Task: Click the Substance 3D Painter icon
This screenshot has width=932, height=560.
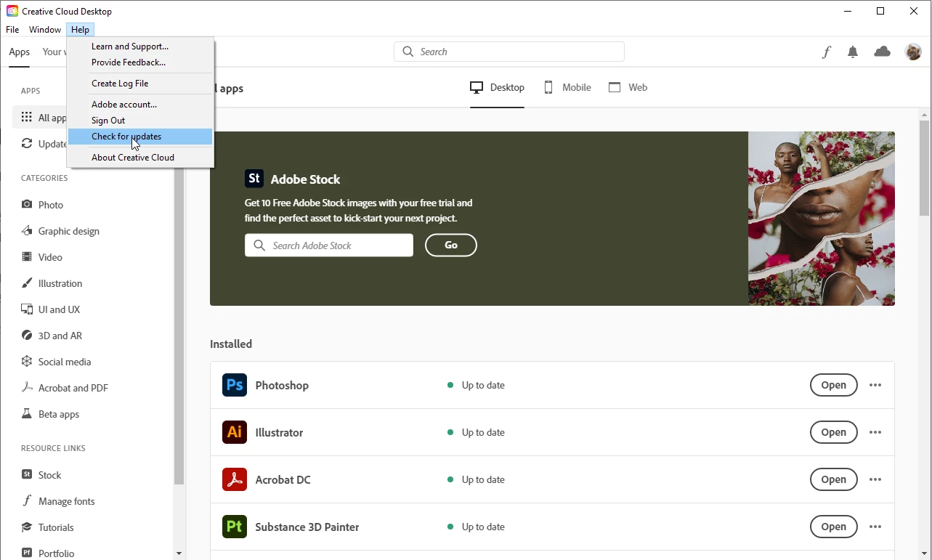Action: click(235, 527)
